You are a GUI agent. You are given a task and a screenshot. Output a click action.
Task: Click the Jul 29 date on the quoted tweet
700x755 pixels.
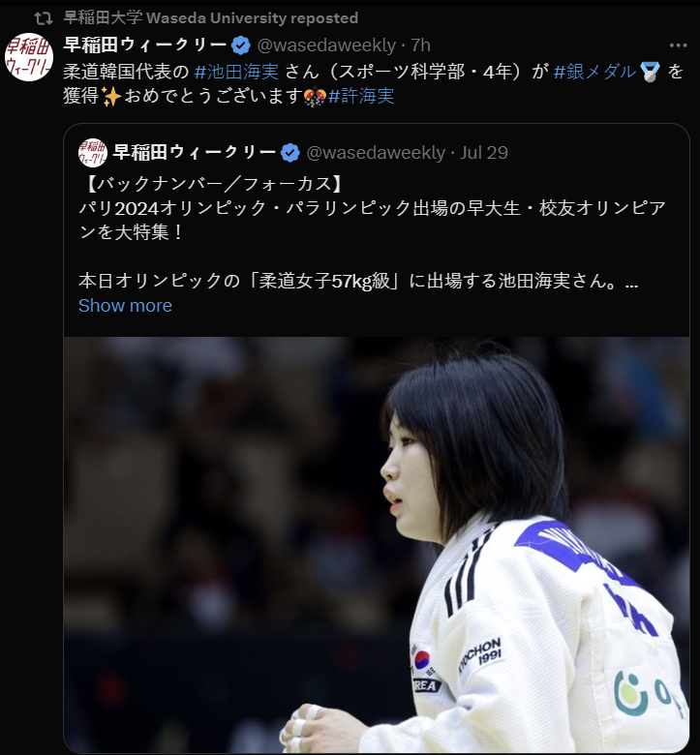(x=484, y=153)
